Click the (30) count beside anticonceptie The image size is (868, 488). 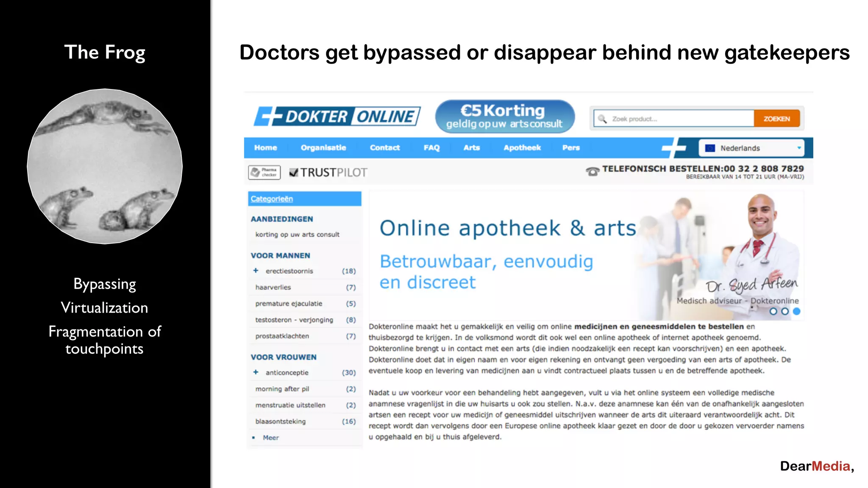349,373
